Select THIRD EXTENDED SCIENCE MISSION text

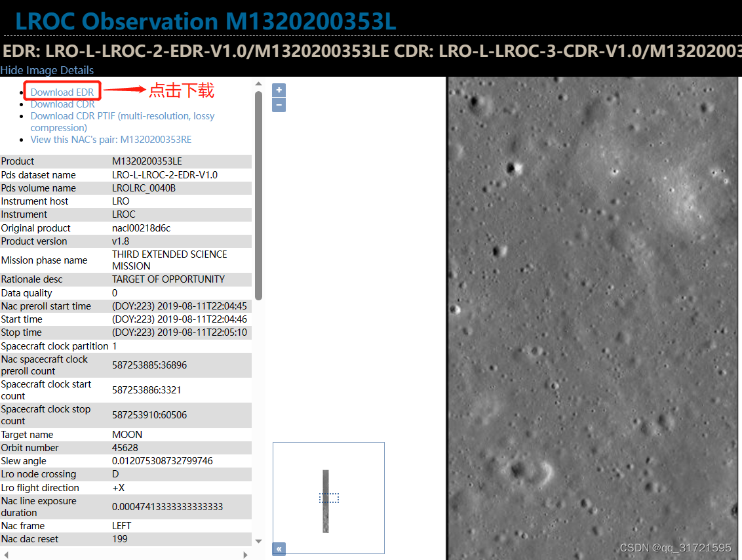pos(169,260)
